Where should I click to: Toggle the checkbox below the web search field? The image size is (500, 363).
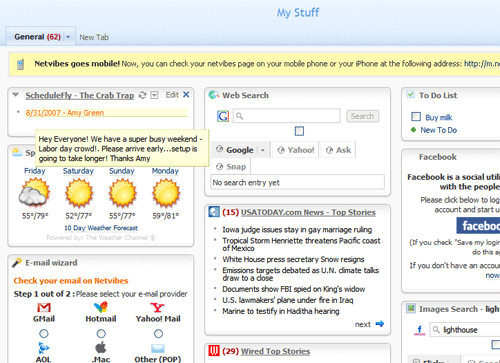[x=299, y=131]
